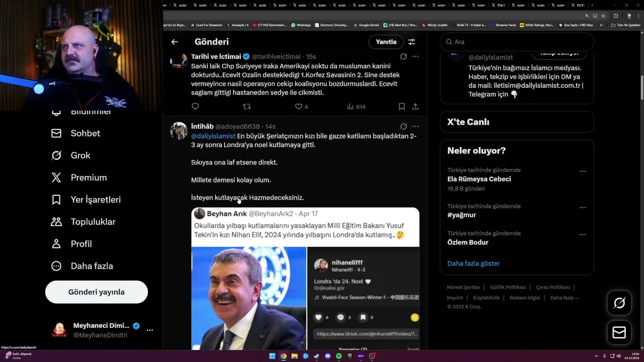Open Chrome from the taskbar

(283, 356)
